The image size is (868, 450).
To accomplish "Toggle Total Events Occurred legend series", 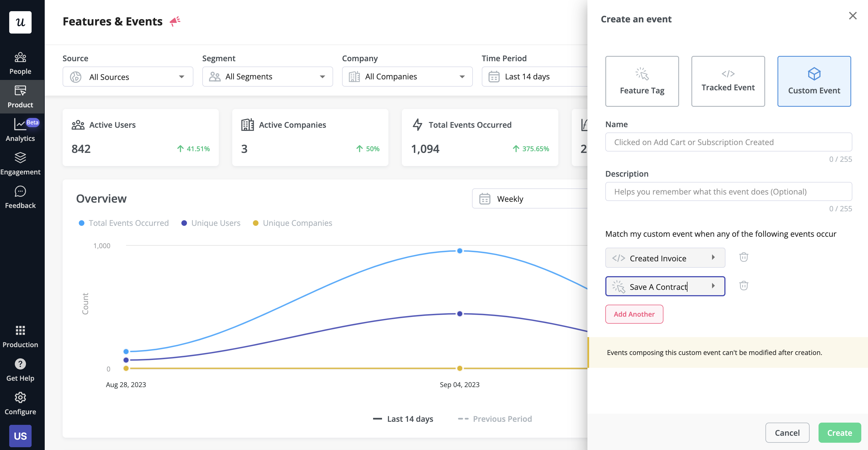I will pyautogui.click(x=124, y=223).
